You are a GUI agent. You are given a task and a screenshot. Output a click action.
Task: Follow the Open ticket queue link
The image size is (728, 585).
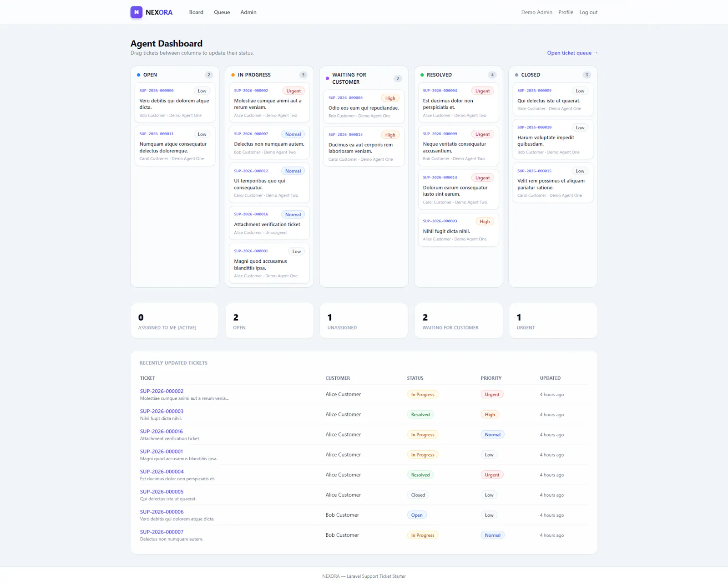(x=572, y=53)
